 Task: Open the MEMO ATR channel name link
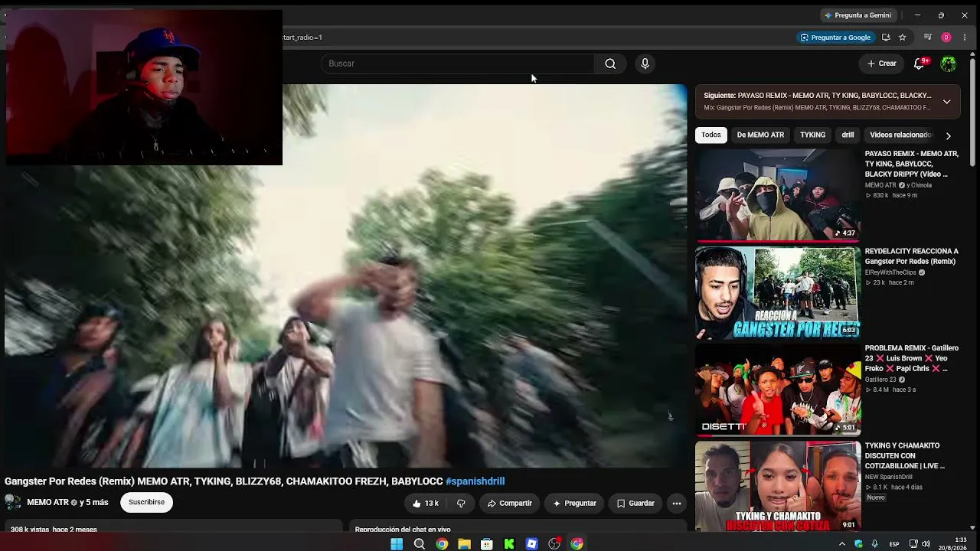point(47,502)
